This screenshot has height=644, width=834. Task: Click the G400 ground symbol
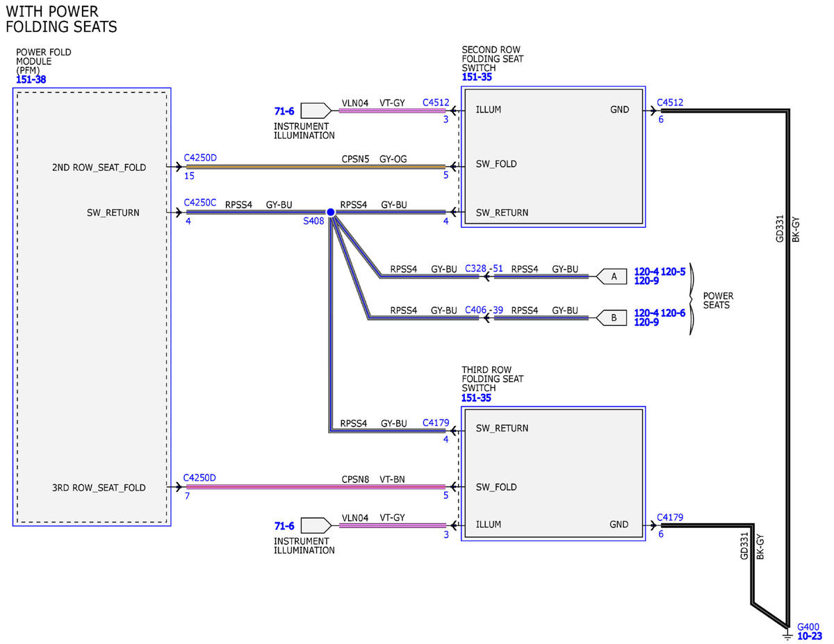[x=787, y=634]
